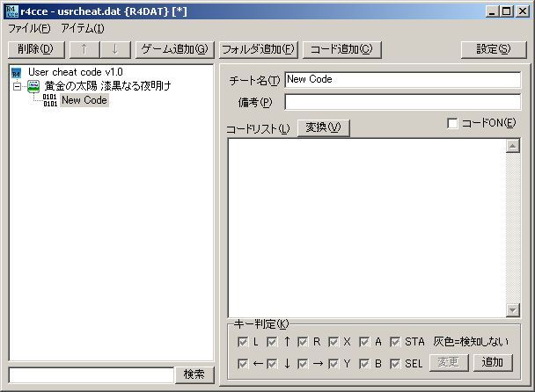Toggle the L key checkbox
Image resolution: width=535 pixels, height=392 pixels.
click(243, 342)
